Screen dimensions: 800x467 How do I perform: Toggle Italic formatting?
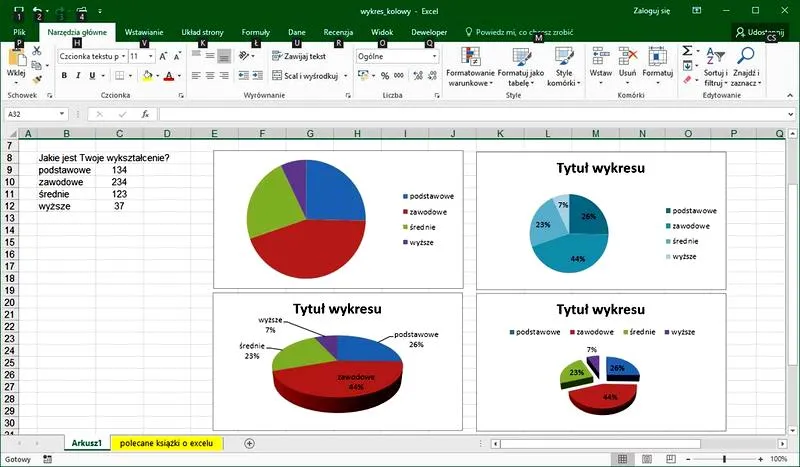78,76
